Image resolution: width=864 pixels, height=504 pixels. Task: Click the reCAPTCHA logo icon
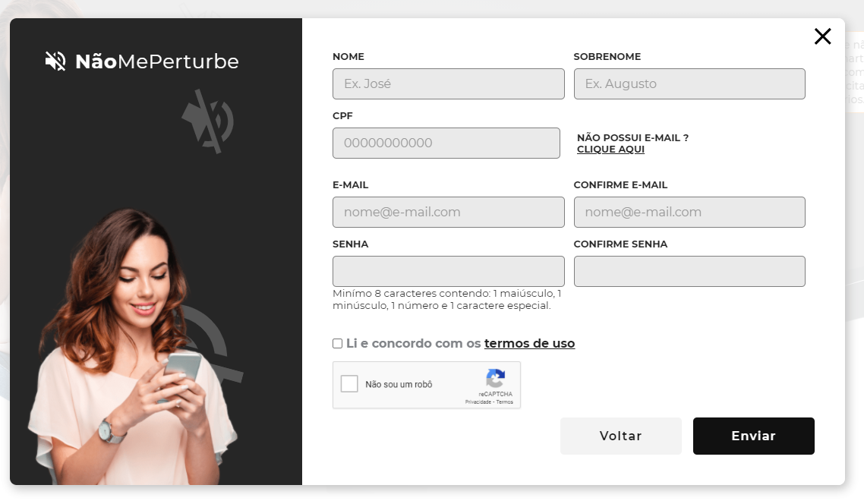point(495,378)
